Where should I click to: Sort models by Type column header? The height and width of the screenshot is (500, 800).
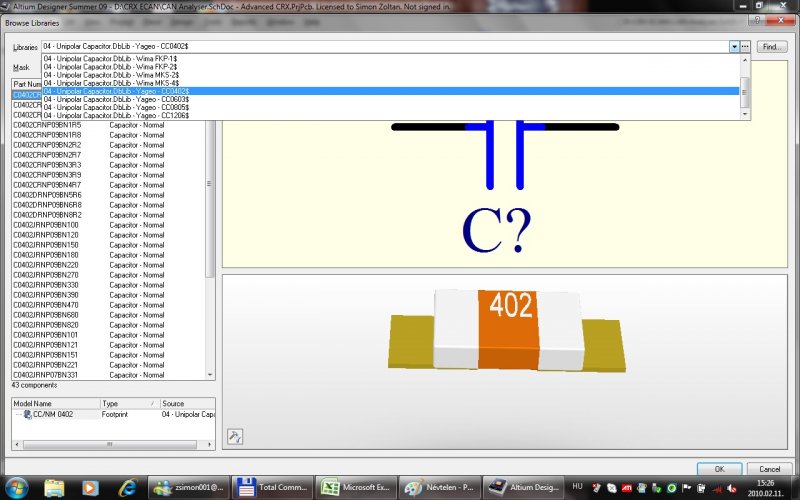pyautogui.click(x=130, y=404)
